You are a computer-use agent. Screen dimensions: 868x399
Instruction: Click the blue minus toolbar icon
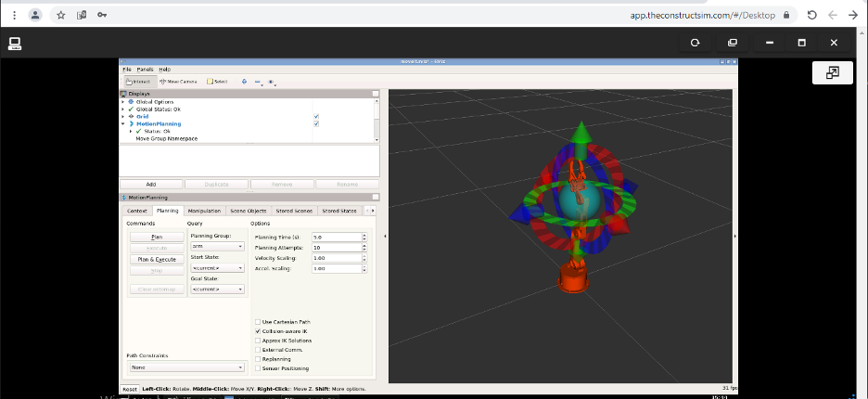click(258, 82)
